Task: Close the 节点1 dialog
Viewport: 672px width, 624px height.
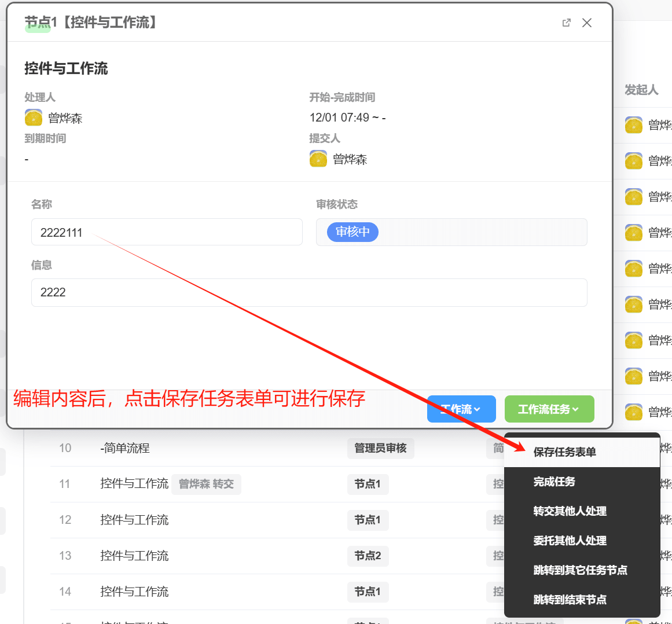Action: 587,23
